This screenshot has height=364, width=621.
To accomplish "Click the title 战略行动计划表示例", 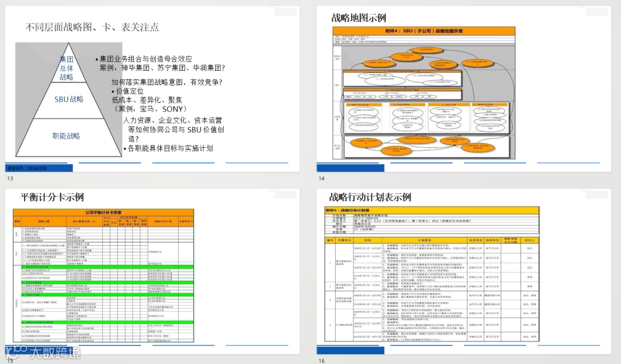I will [370, 197].
